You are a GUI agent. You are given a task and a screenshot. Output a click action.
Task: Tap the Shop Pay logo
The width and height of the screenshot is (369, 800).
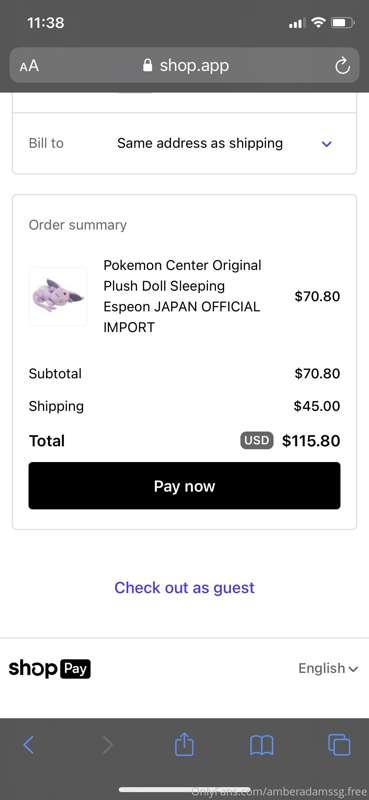pos(50,668)
